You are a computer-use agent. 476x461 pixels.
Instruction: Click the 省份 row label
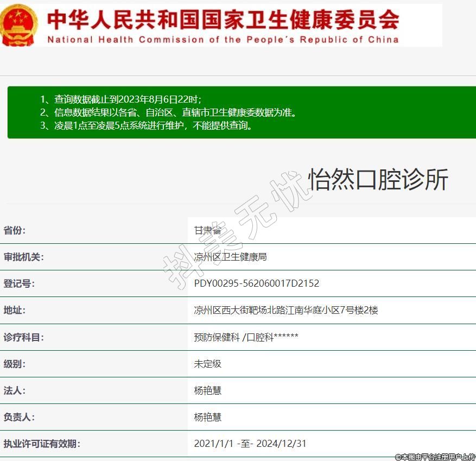coord(15,230)
